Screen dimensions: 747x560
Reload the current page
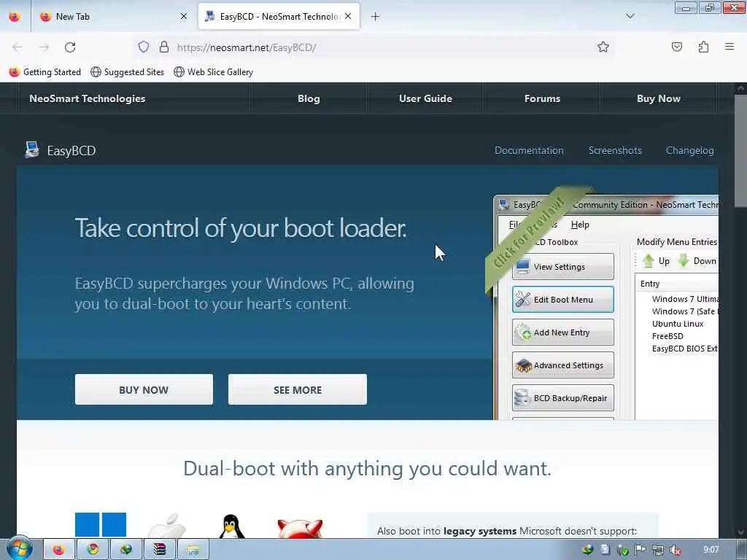(70, 47)
